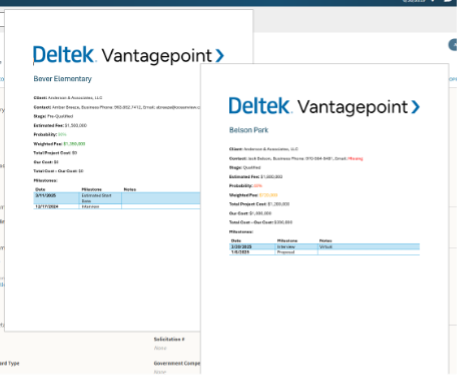Click the green Weighted Fee amount in Bever Elementary
The height and width of the screenshot is (378, 458).
point(74,144)
